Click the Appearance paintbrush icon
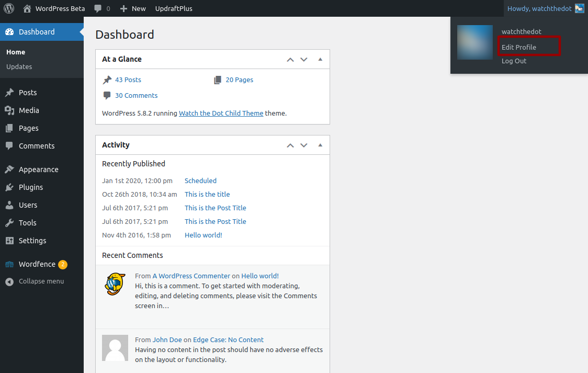Screen dimensions: 588x373 tap(9, 169)
